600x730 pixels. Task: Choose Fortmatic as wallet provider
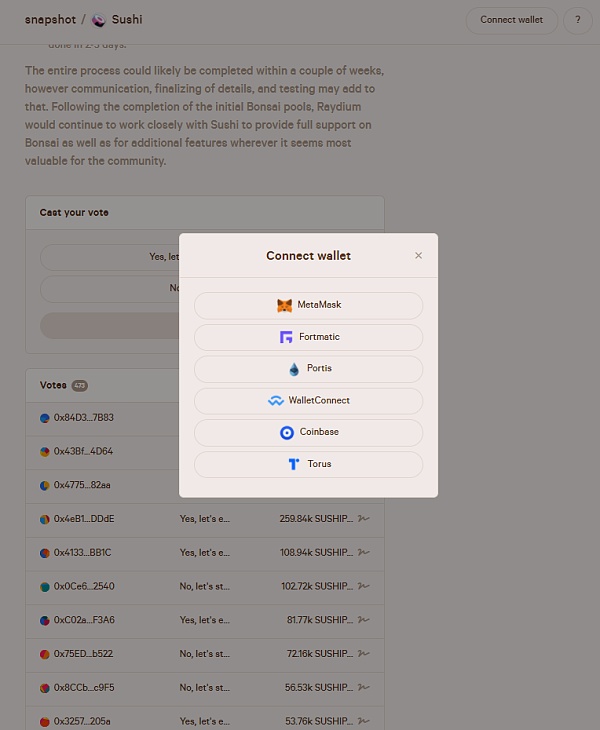308,337
